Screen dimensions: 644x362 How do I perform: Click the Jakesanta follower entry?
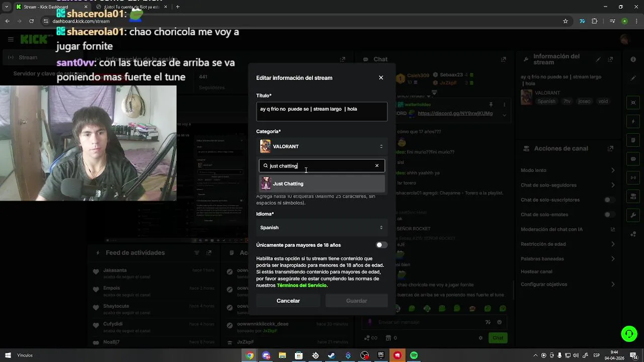click(153, 273)
